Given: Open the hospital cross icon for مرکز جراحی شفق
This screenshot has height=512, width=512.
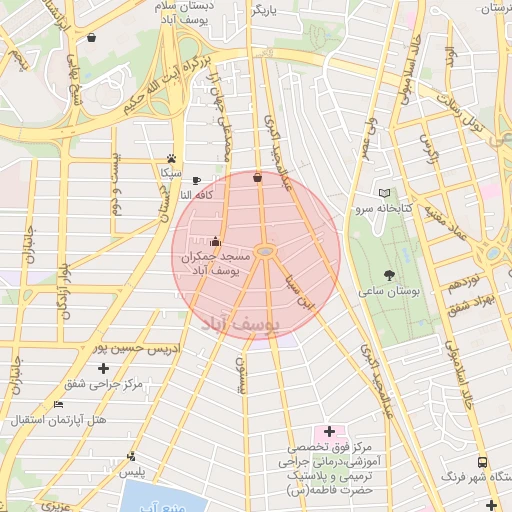Looking at the screenshot, I should [x=103, y=368].
